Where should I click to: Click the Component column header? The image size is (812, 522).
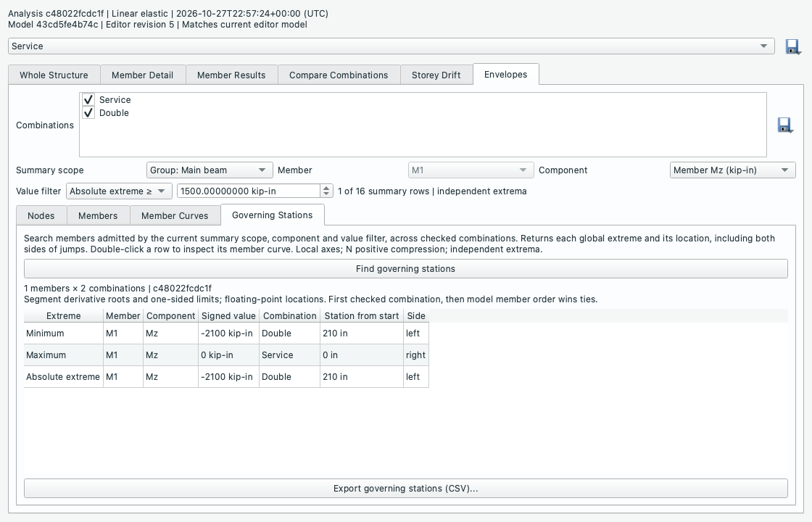(x=171, y=316)
